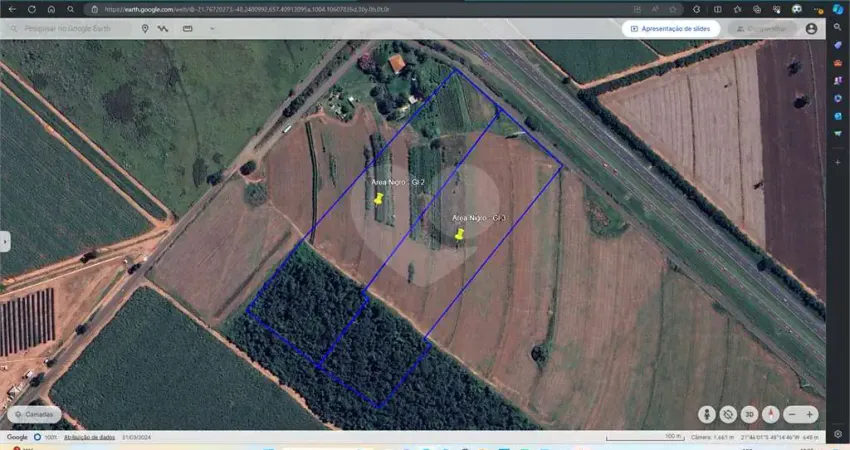Activate Street View pegman
Screen dimensions: 850x450
[706, 414]
